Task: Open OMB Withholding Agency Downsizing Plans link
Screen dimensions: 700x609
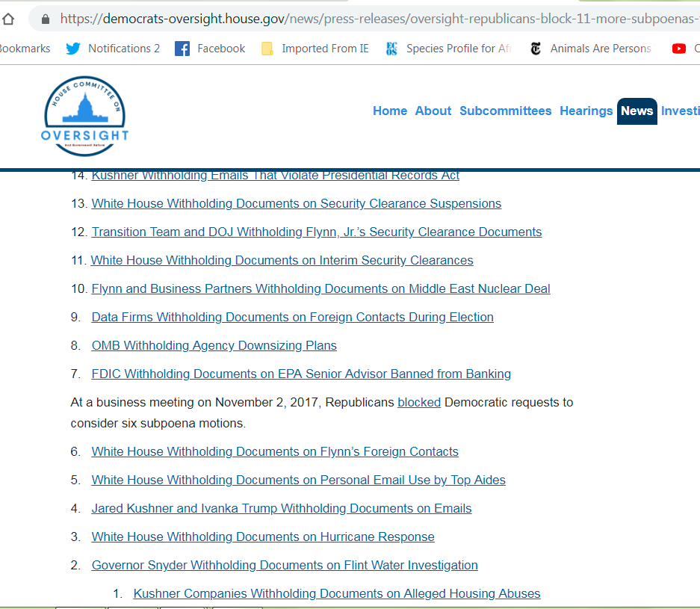Action: 214,345
